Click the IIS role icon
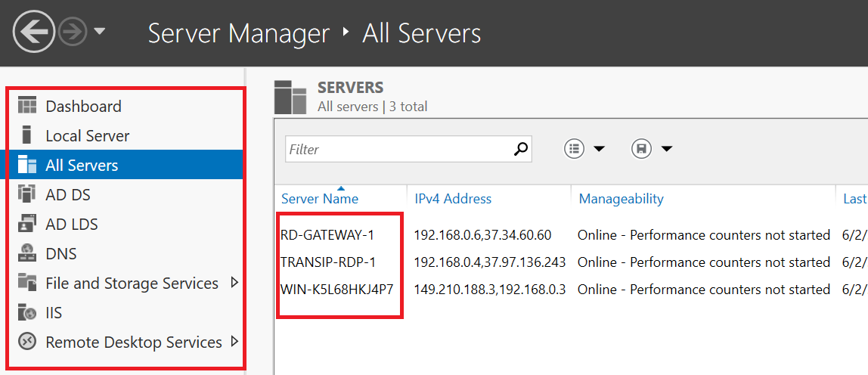The image size is (868, 375). [x=27, y=312]
